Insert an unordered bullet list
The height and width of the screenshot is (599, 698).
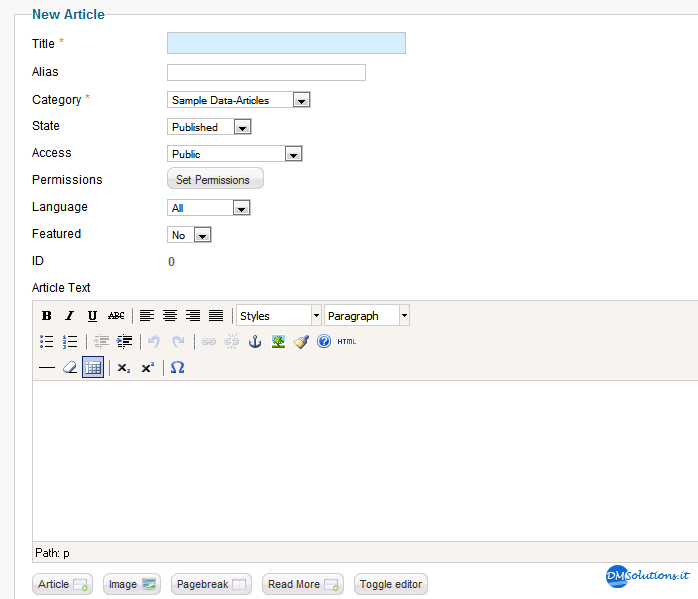46,342
